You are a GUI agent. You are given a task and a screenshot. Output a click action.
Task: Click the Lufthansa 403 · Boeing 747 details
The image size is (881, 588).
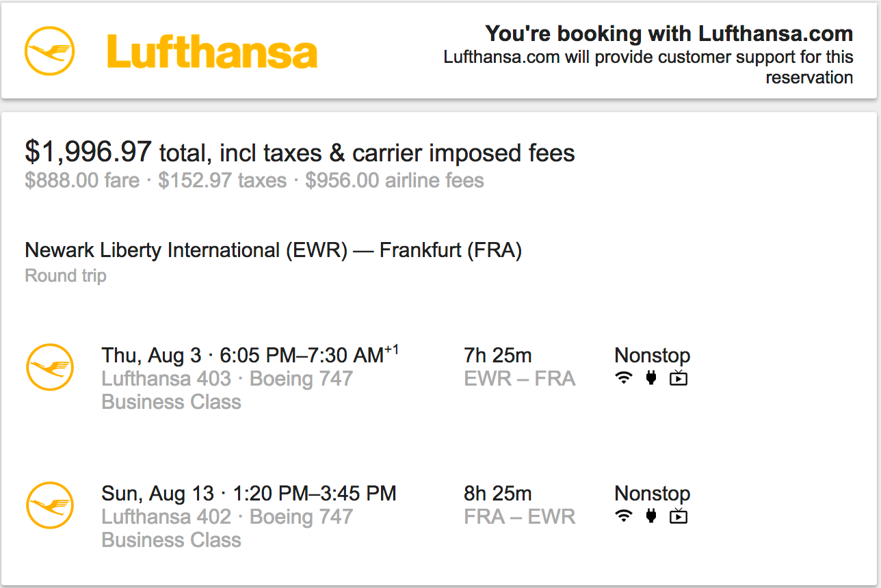(227, 379)
